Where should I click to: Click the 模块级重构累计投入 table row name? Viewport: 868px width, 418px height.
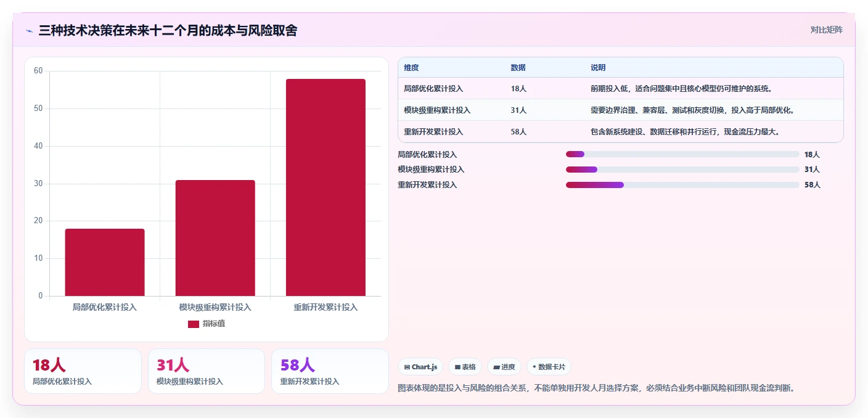[x=437, y=110]
